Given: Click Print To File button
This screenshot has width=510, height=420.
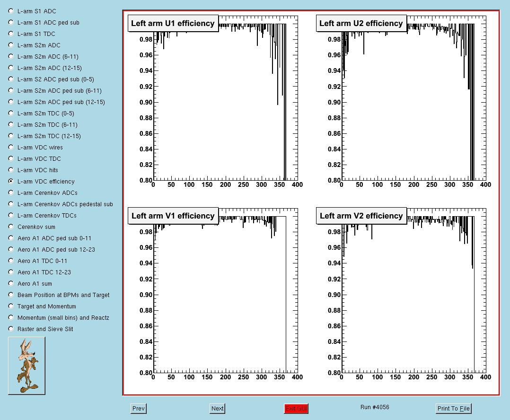Looking at the screenshot, I should pos(453,409).
